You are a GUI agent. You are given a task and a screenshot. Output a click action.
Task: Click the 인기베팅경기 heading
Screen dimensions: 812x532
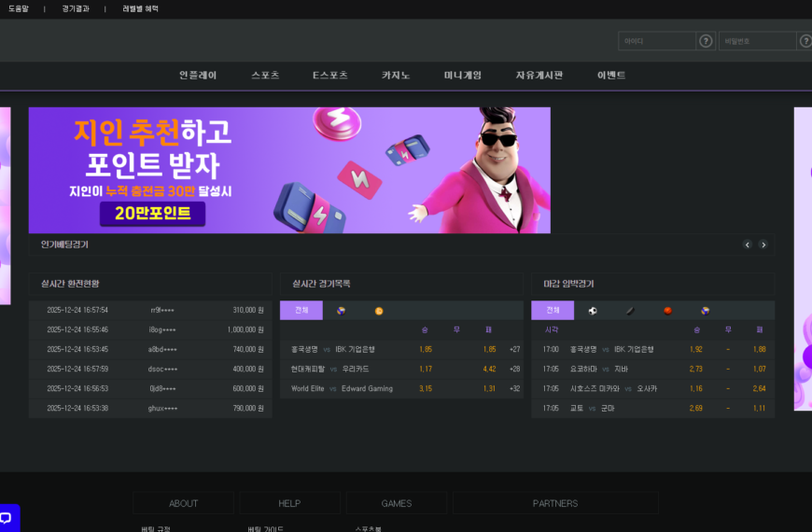[64, 245]
